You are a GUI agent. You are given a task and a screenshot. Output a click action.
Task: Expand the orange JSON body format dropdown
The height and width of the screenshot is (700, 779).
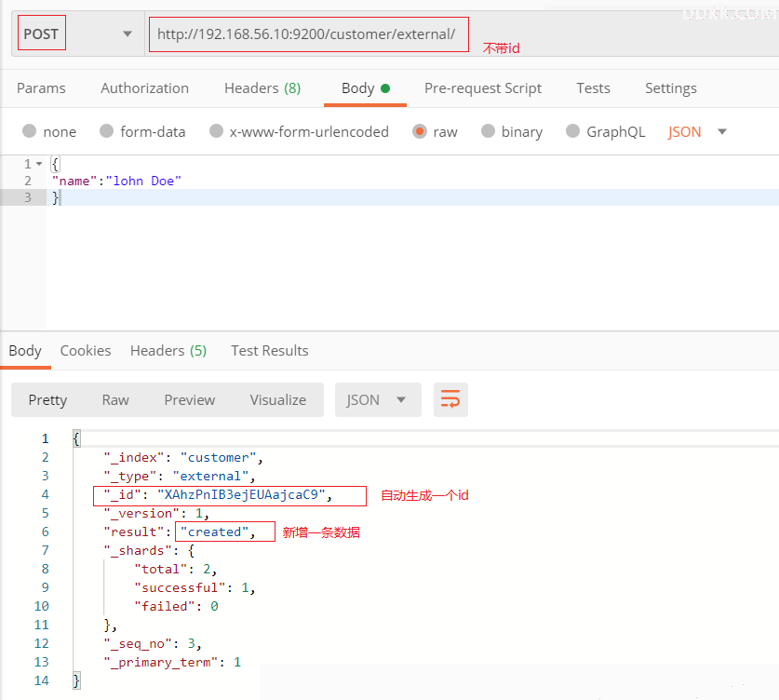point(697,131)
